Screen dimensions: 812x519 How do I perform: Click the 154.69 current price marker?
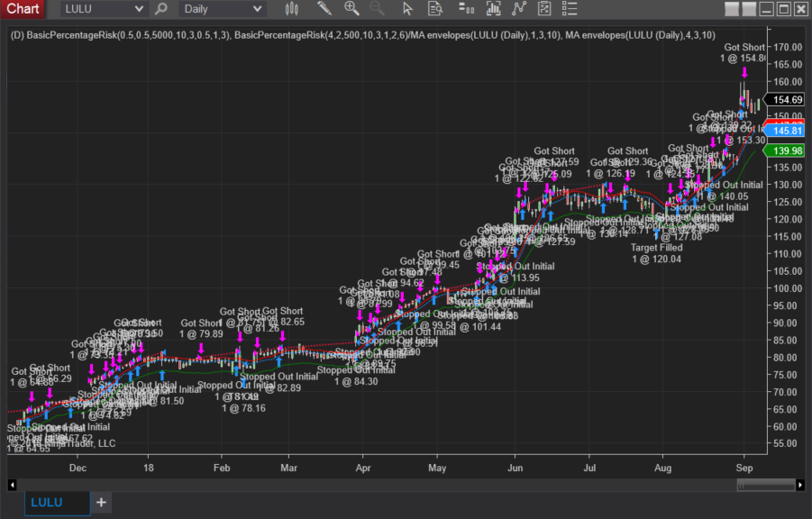(786, 99)
